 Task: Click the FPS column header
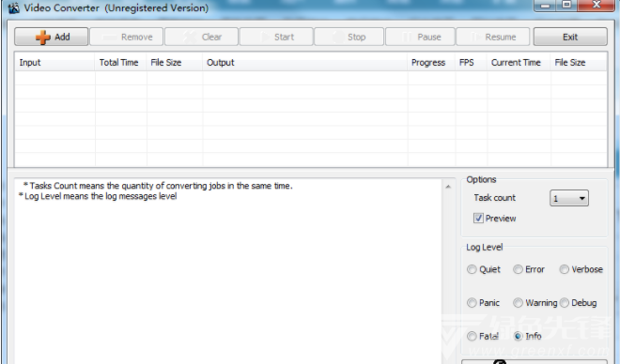pos(471,62)
